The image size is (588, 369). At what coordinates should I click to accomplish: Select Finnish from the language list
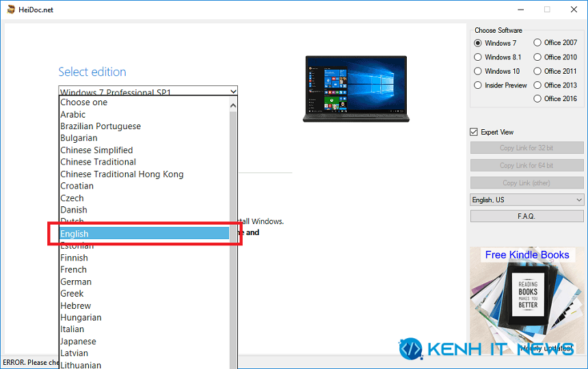144,258
